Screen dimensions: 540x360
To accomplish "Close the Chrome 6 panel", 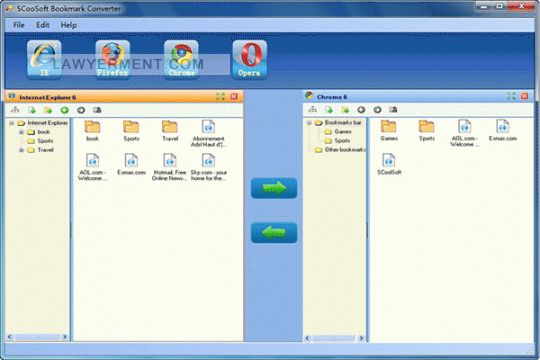I will (525, 96).
